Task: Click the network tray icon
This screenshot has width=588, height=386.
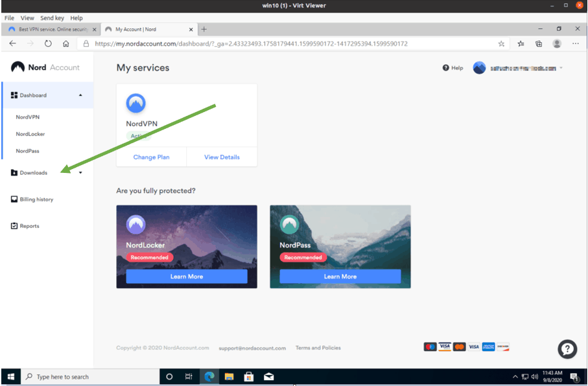Action: (525, 377)
